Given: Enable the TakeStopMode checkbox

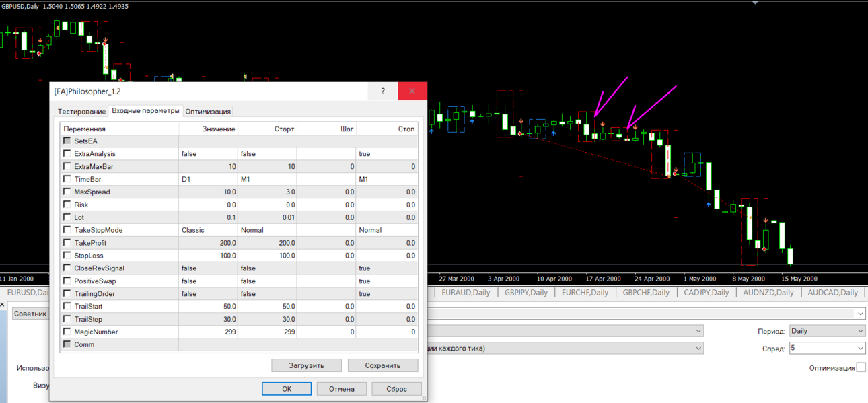Looking at the screenshot, I should click(67, 230).
